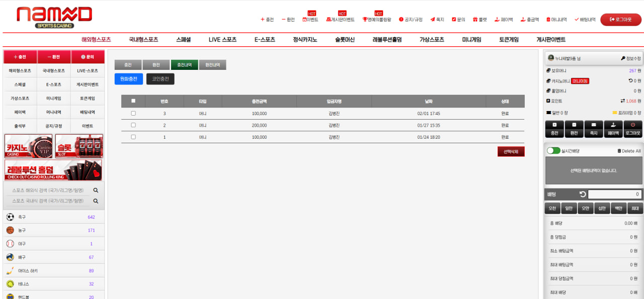Toggle the 실시간배당 switch
The height and width of the screenshot is (299, 644).
click(x=553, y=151)
